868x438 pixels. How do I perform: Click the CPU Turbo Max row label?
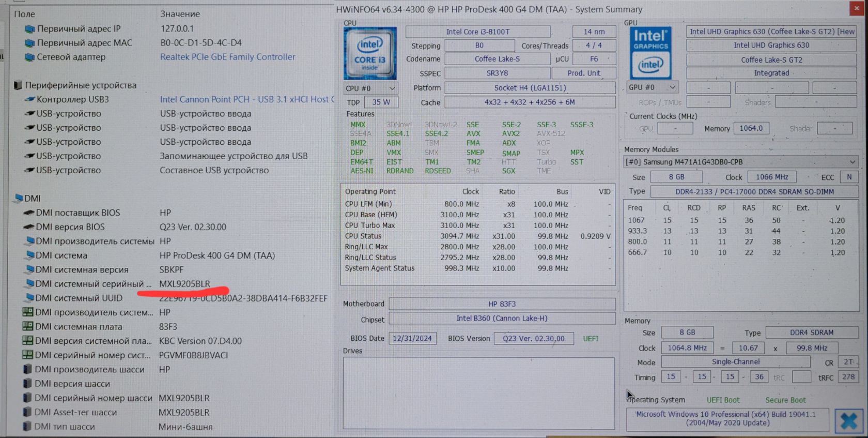tap(370, 225)
